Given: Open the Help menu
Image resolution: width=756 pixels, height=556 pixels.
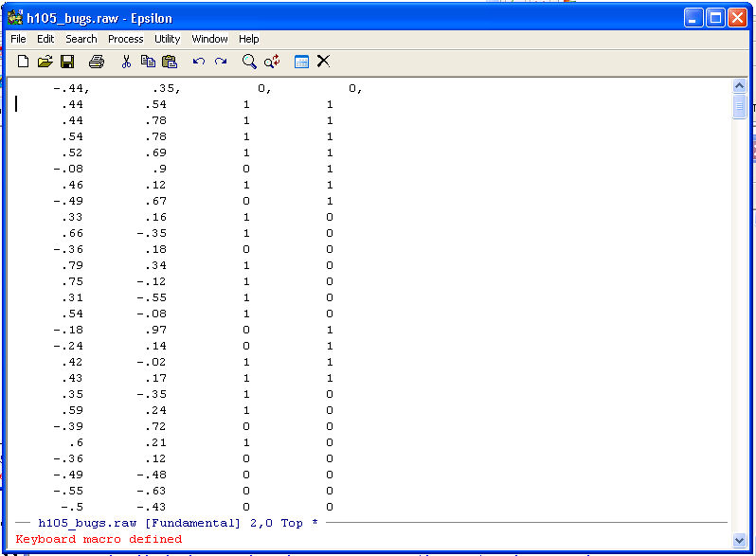Looking at the screenshot, I should (248, 39).
